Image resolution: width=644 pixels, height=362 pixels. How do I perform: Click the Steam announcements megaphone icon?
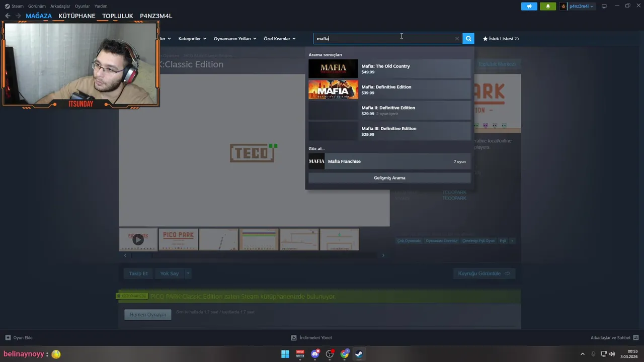529,7
